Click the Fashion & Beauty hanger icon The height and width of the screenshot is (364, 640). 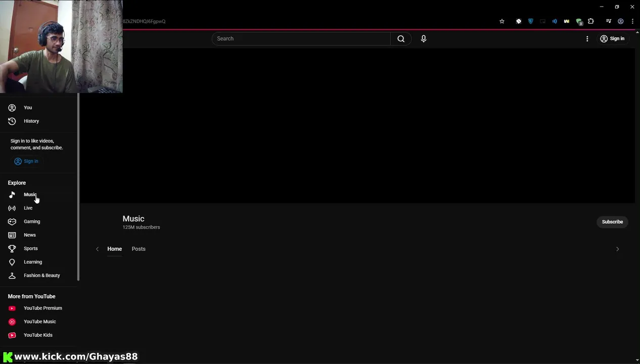[x=12, y=276]
